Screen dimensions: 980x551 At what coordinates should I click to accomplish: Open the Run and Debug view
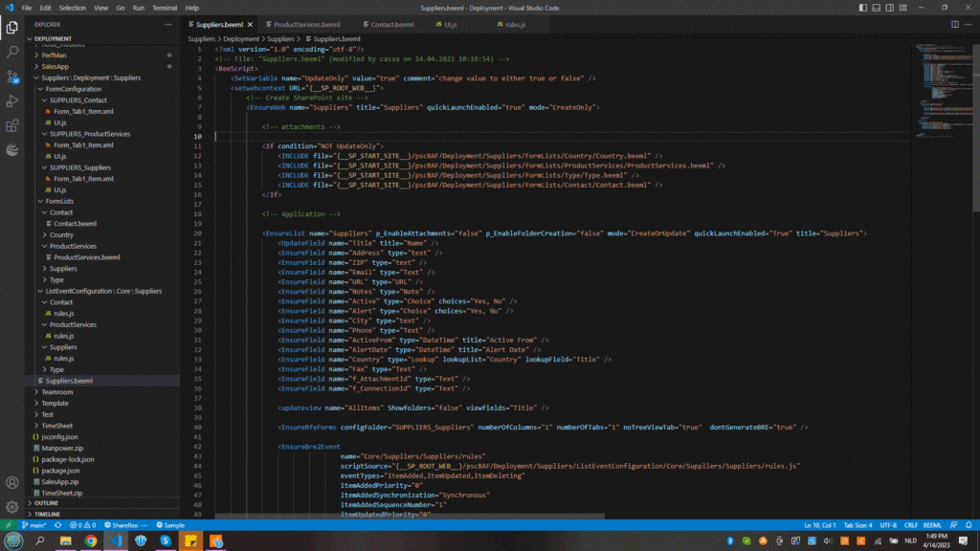[x=11, y=101]
